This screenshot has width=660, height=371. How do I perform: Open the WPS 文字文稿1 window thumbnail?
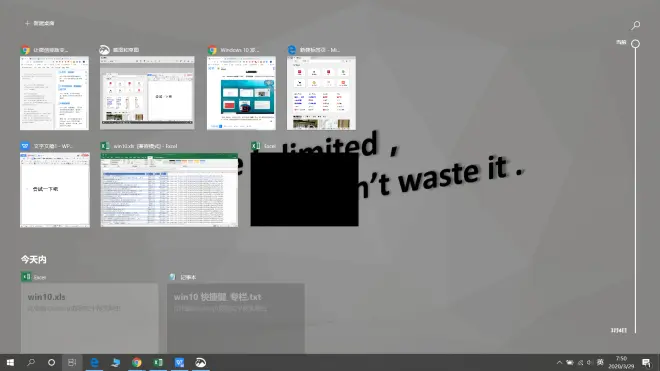coord(55,190)
